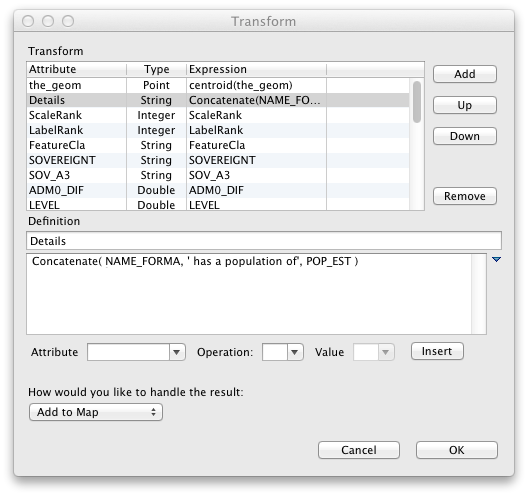528x496 pixels.
Task: Click the Down button
Action: click(x=465, y=136)
